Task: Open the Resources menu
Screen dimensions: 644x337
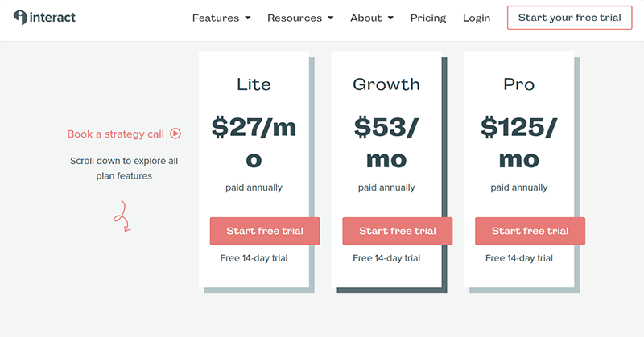Action: tap(295, 18)
